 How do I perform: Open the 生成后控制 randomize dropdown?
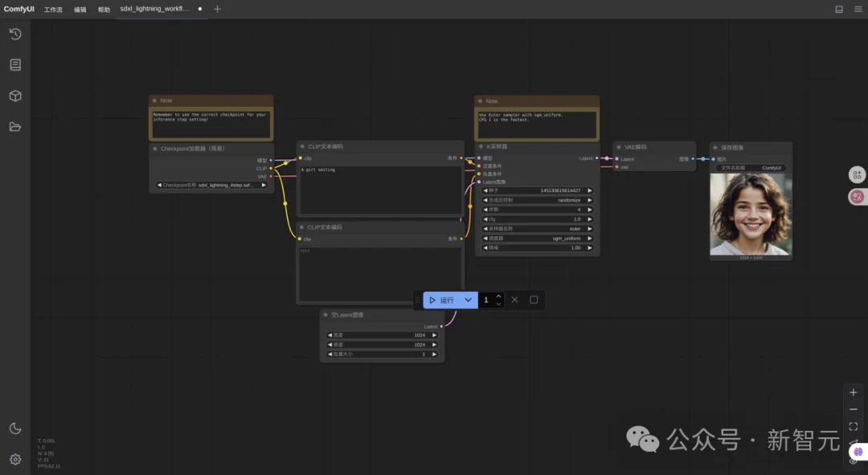pos(537,200)
